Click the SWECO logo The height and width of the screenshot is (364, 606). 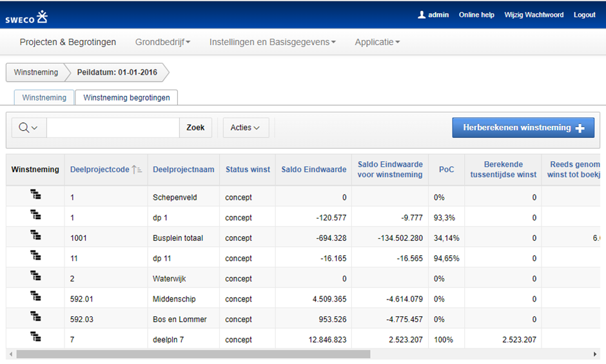26,17
